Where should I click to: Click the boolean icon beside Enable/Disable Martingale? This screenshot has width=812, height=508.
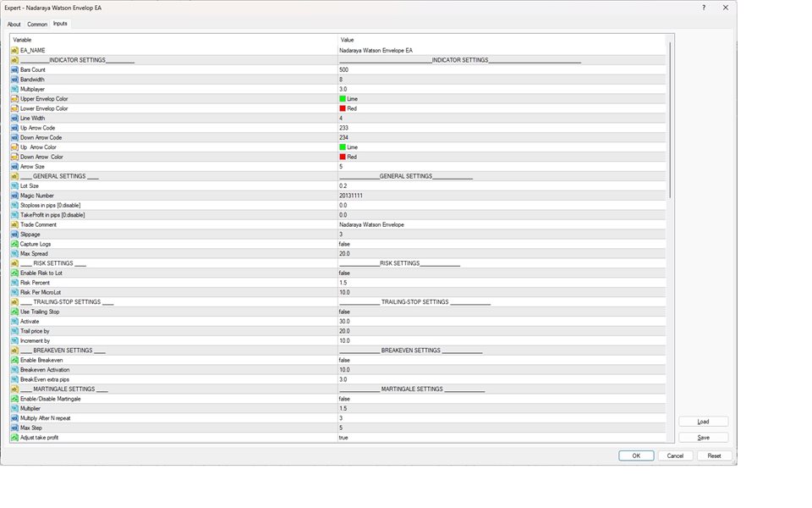pos(14,399)
